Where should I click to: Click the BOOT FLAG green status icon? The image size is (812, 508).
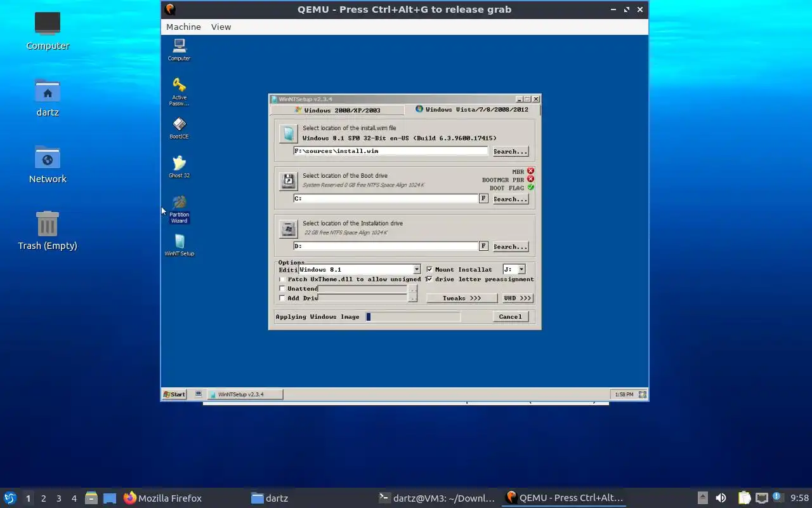(530, 187)
